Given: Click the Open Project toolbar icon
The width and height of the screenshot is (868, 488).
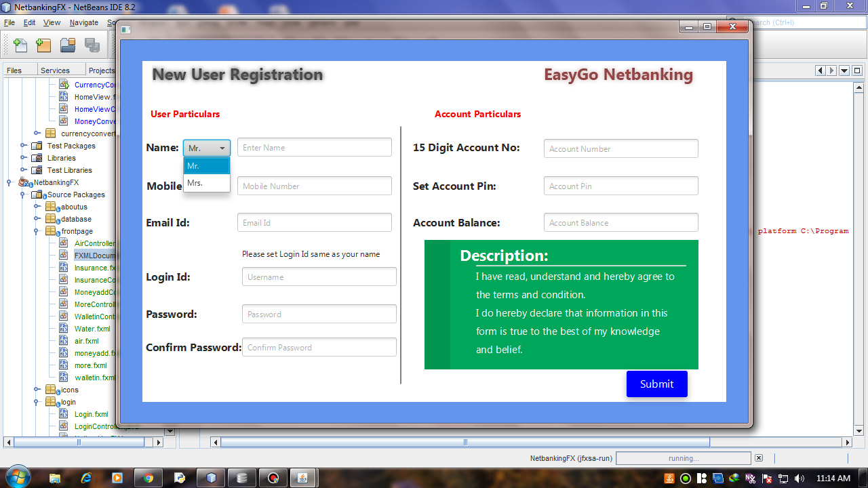Looking at the screenshot, I should (x=68, y=45).
